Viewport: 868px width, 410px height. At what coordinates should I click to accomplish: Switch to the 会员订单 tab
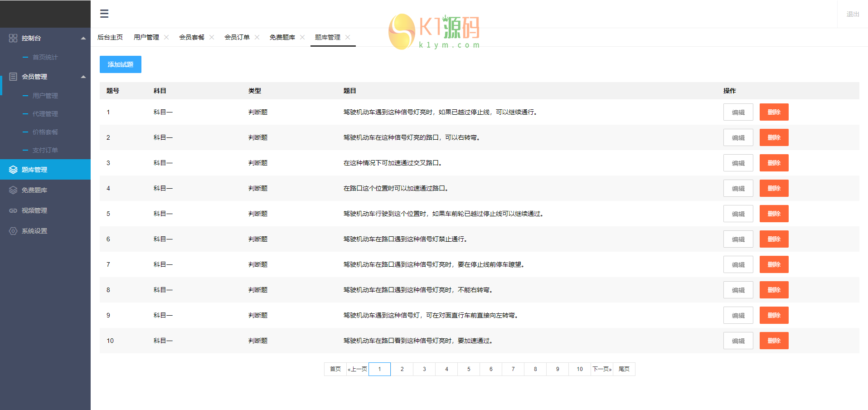[237, 37]
